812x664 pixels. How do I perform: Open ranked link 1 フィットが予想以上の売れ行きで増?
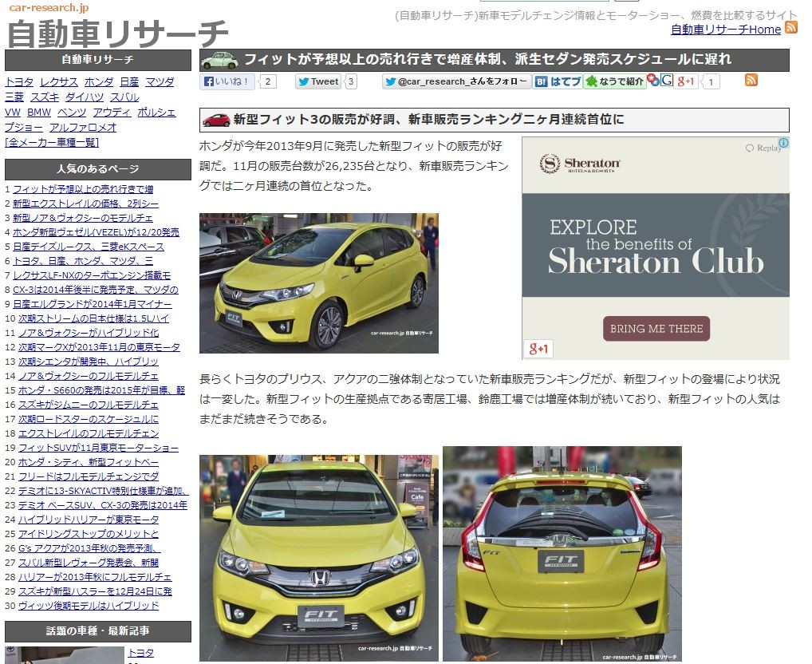[x=83, y=189]
